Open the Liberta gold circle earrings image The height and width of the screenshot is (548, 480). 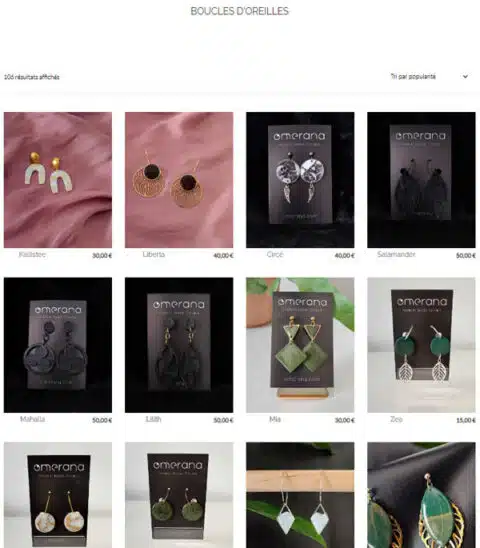(179, 180)
